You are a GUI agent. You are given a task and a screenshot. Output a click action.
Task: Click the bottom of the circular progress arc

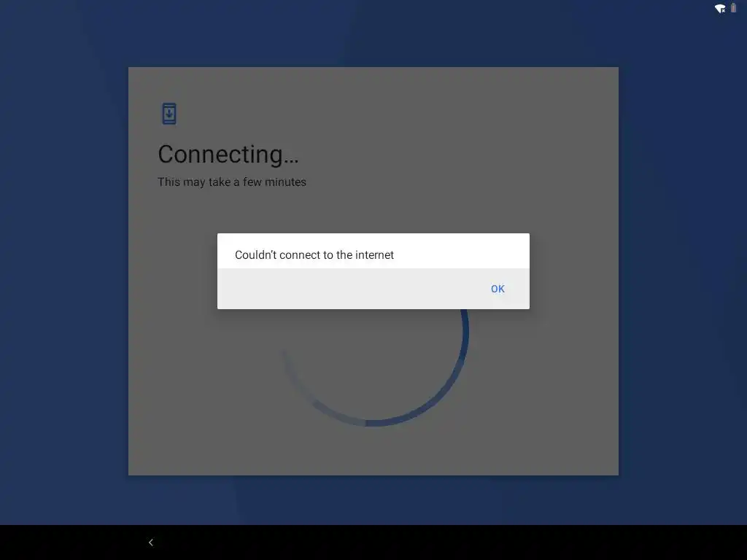[x=373, y=422]
